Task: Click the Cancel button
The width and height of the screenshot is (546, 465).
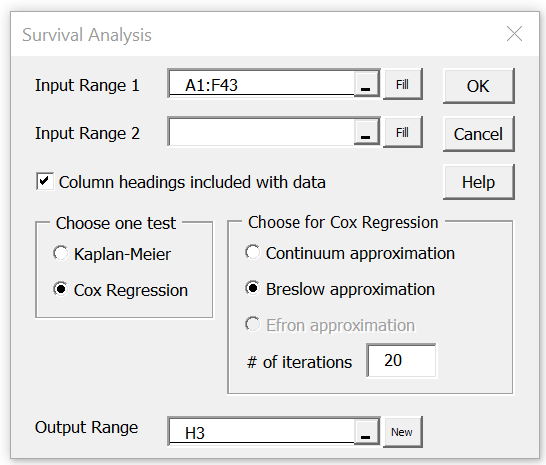Action: pos(478,134)
